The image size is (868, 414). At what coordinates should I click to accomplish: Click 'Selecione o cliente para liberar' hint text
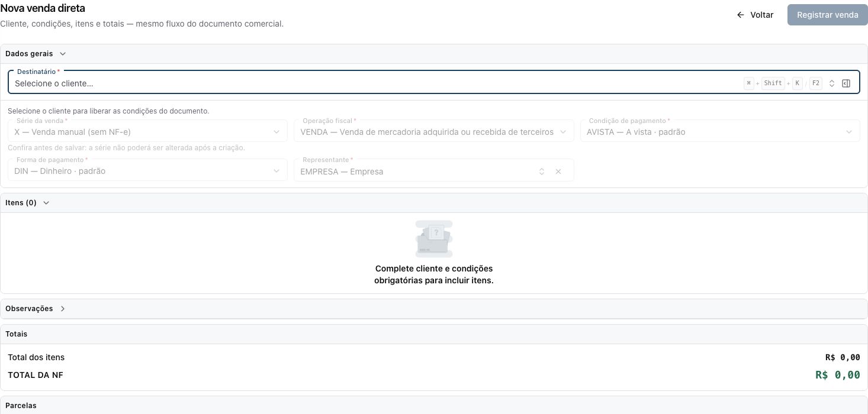[x=108, y=111]
